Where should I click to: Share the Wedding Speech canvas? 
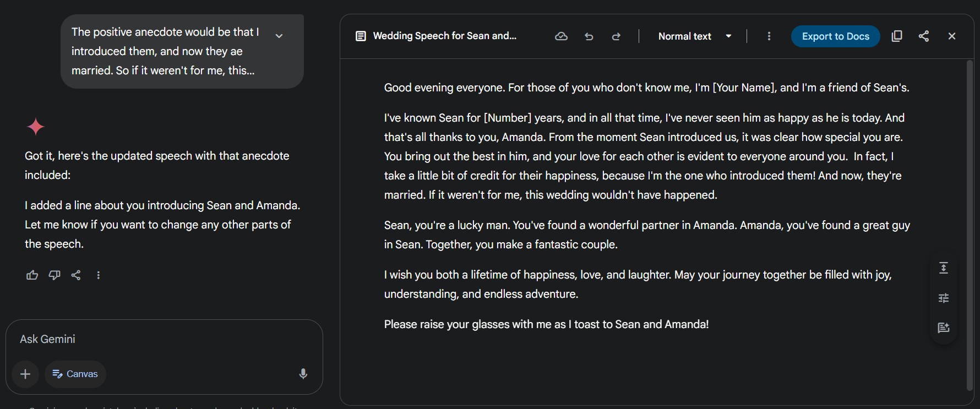924,36
